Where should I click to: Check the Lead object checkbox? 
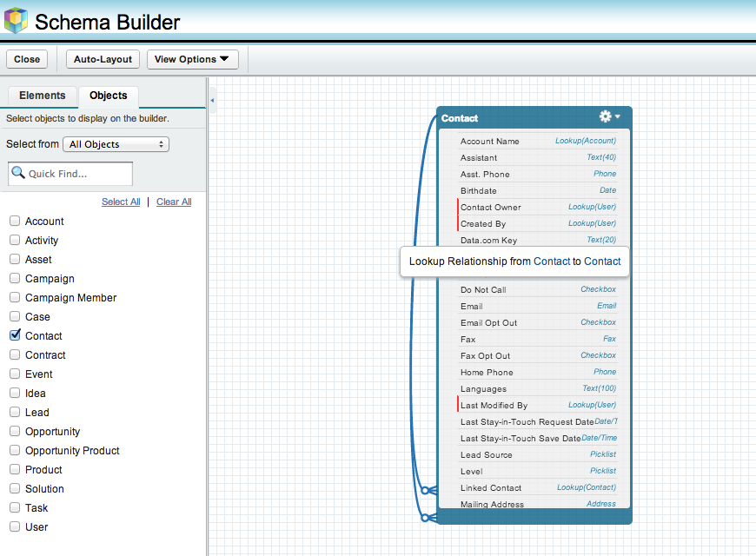[x=15, y=412]
